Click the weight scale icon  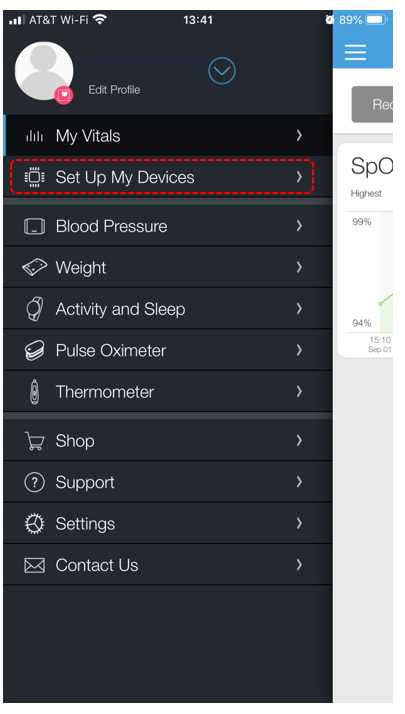coord(34,267)
